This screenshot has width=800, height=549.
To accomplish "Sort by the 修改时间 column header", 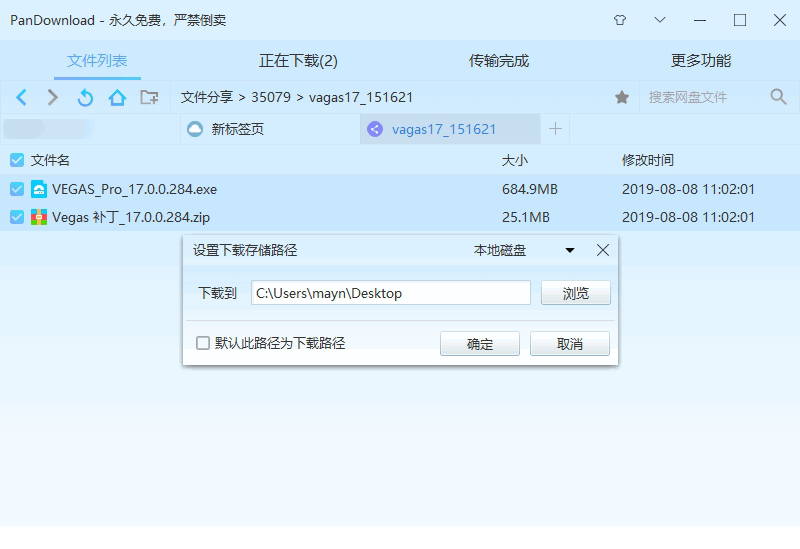I will click(648, 160).
